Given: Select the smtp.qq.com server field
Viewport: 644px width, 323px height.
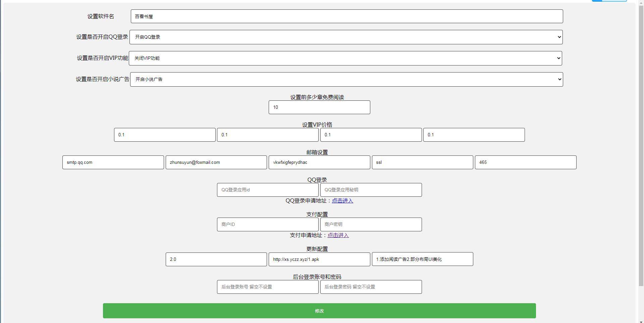Looking at the screenshot, I should tap(113, 162).
